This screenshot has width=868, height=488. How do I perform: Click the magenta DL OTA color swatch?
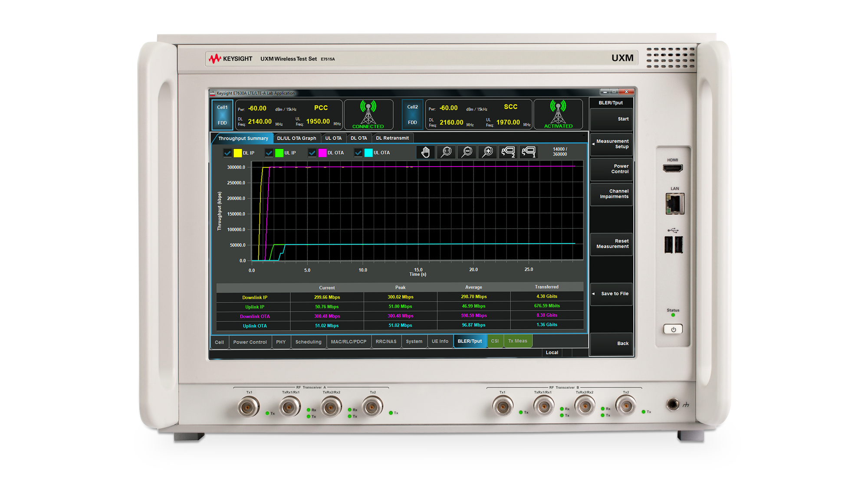(x=322, y=153)
